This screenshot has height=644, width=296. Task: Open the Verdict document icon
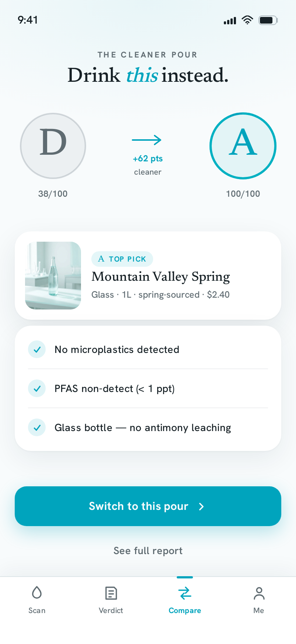(x=111, y=593)
